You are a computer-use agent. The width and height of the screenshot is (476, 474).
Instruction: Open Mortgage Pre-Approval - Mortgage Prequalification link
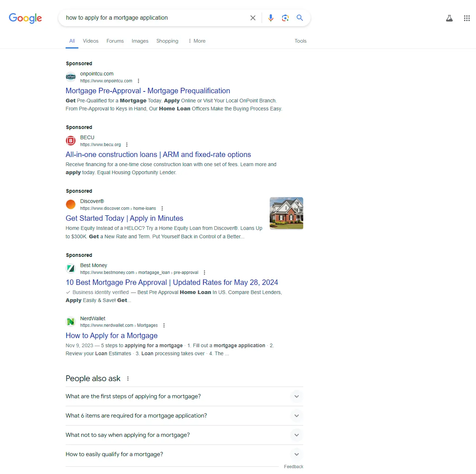[x=148, y=91]
